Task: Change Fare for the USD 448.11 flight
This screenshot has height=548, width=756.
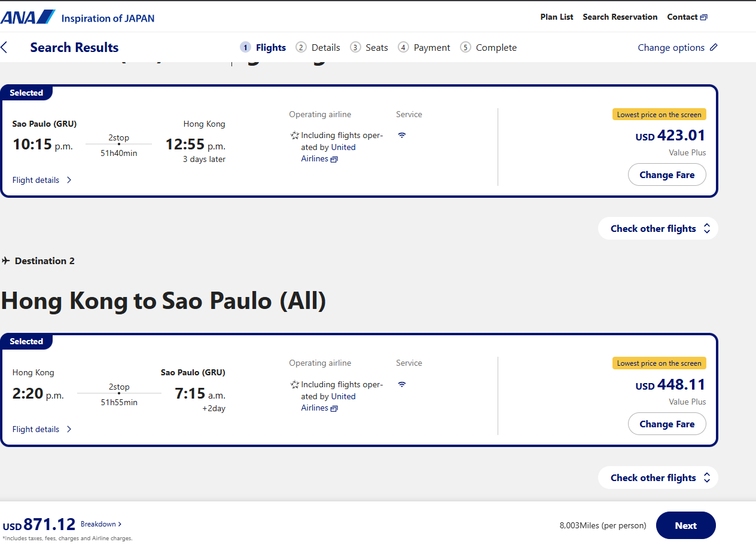Action: [667, 424]
